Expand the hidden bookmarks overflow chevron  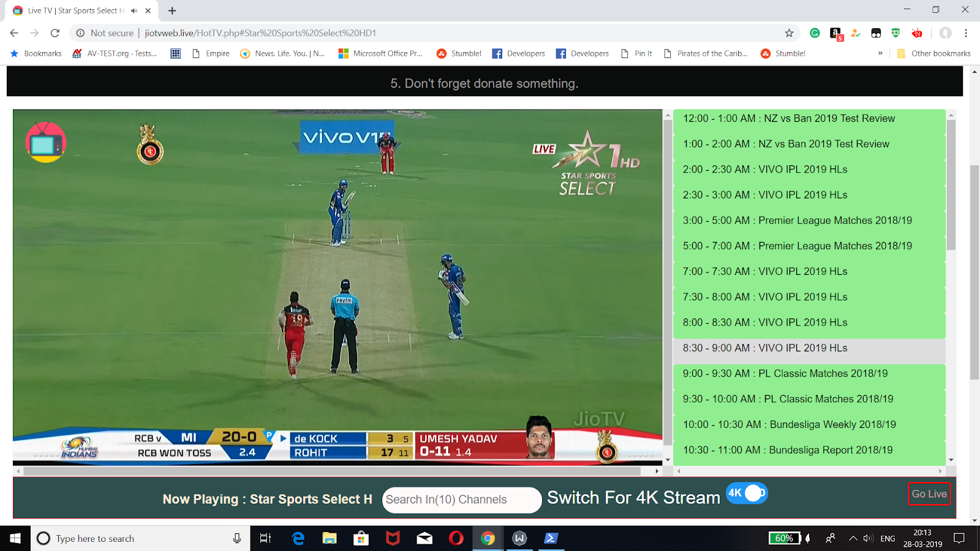pyautogui.click(x=880, y=53)
